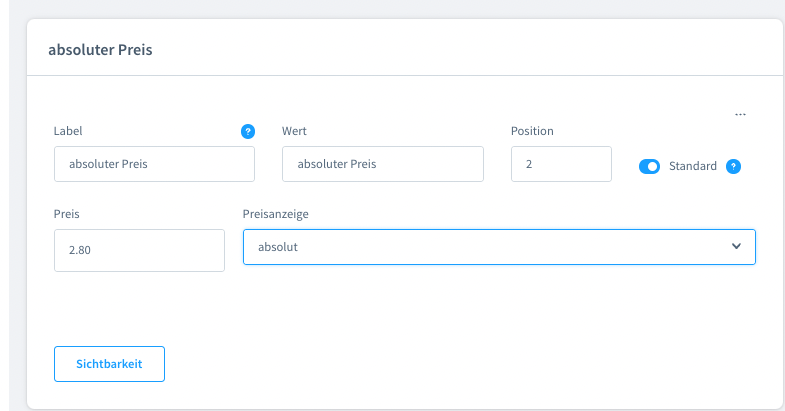Click the Preis field showing 2.80
The image size is (785, 411).
(x=139, y=250)
